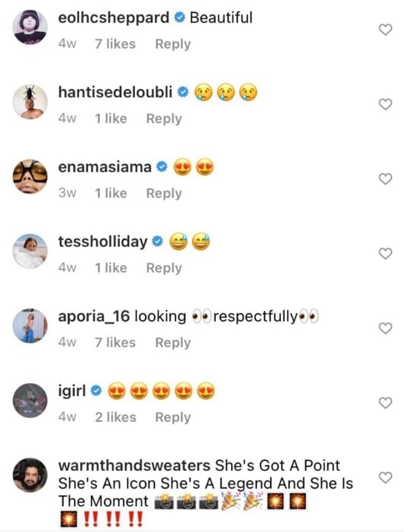Reply to hantisedeloubli's comment

click(x=164, y=119)
